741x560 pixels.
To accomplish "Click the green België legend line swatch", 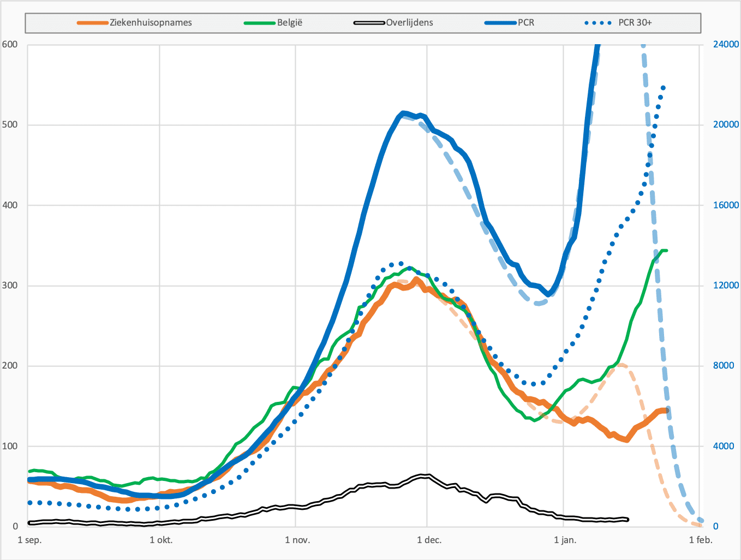I will (x=260, y=23).
